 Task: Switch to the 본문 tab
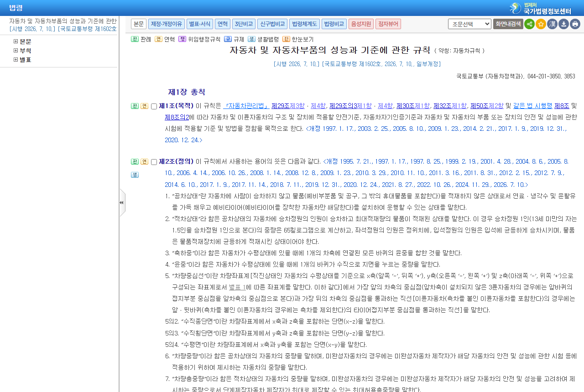[139, 24]
